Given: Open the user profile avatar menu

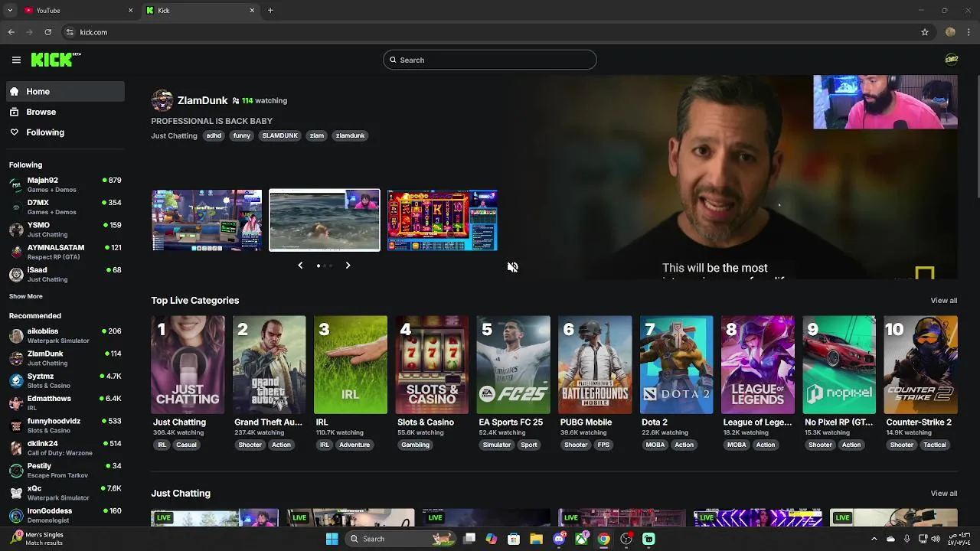Looking at the screenshot, I should click(x=951, y=60).
